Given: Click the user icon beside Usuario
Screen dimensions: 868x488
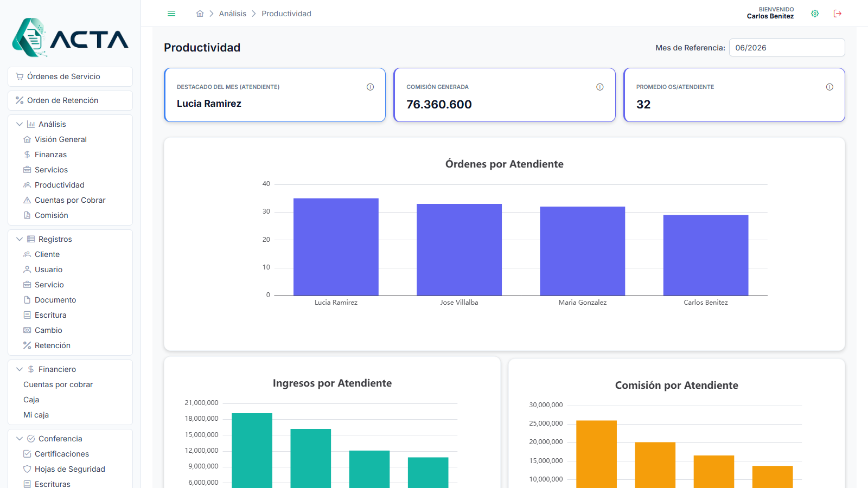Looking at the screenshot, I should [27, 269].
